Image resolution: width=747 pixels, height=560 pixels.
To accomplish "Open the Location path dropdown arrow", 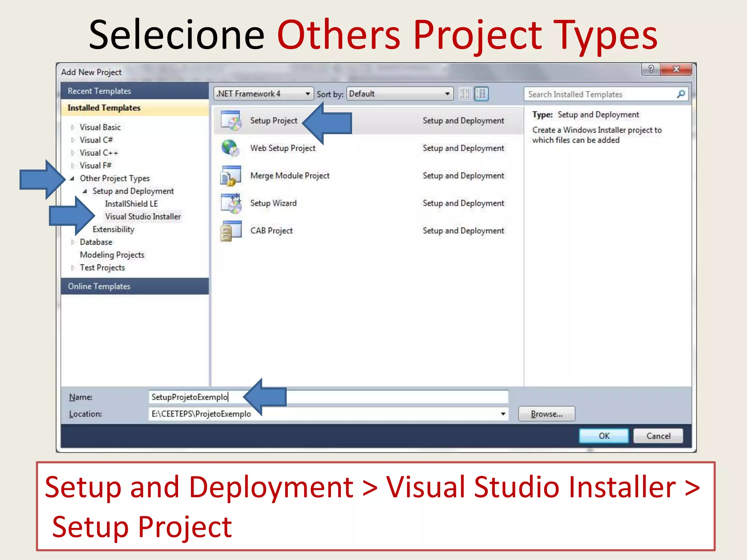I will (503, 414).
